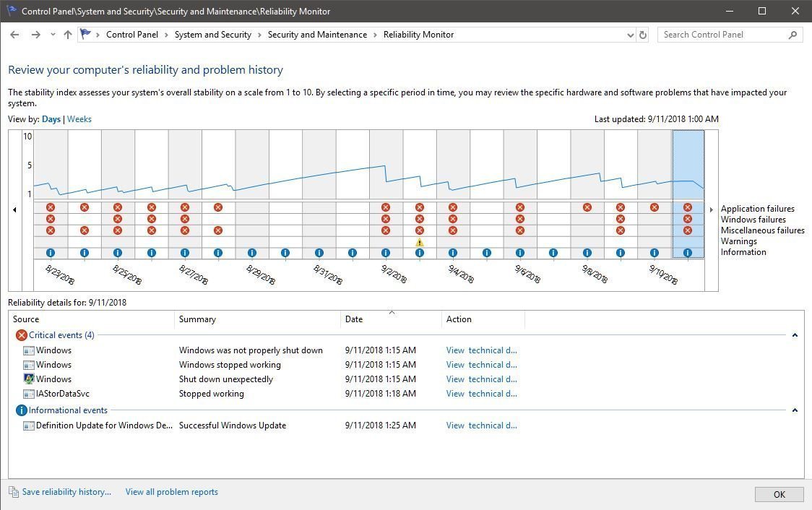This screenshot has height=510, width=812.
Task: Navigate to Control Panel breadcrumb
Action: click(132, 35)
